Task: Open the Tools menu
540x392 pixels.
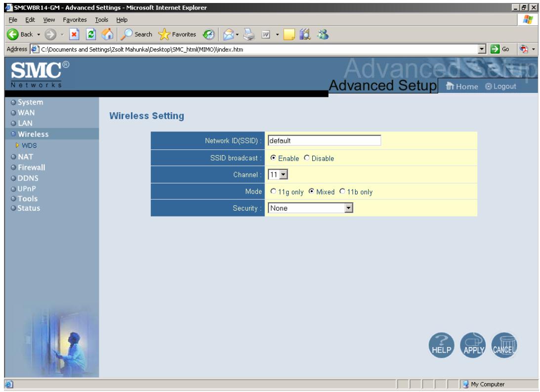Action: click(x=102, y=20)
